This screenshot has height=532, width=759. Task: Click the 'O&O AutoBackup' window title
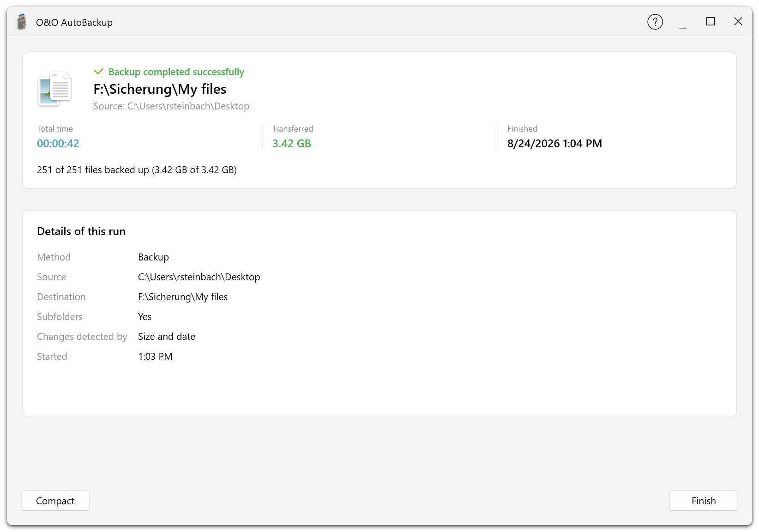(x=74, y=22)
